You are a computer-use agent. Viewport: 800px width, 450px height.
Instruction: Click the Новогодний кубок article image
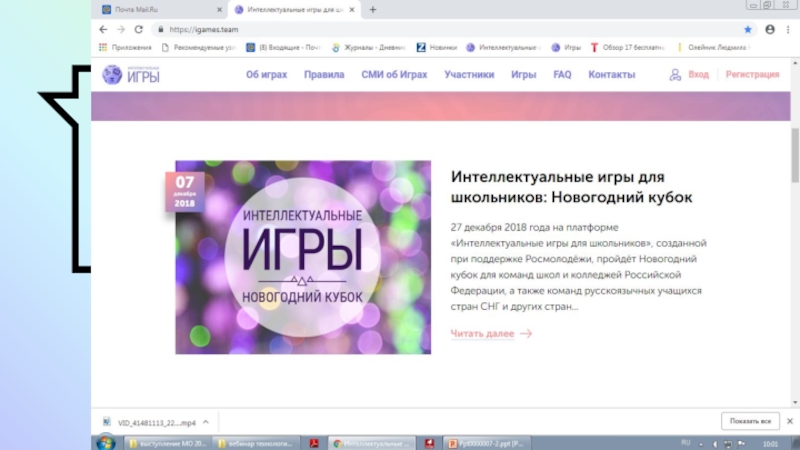click(303, 257)
